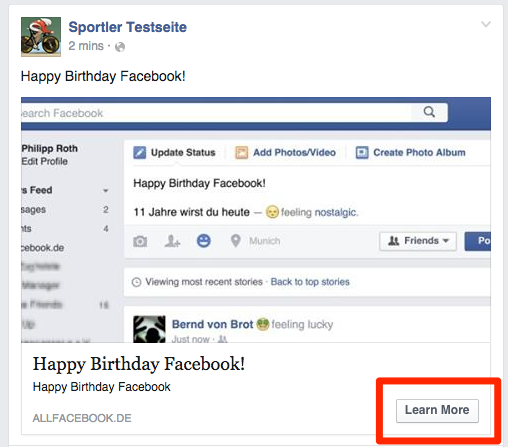Viewport: 508px width, 447px height.
Task: Click Bernd von Brot's profile thumbnail
Action: [149, 329]
